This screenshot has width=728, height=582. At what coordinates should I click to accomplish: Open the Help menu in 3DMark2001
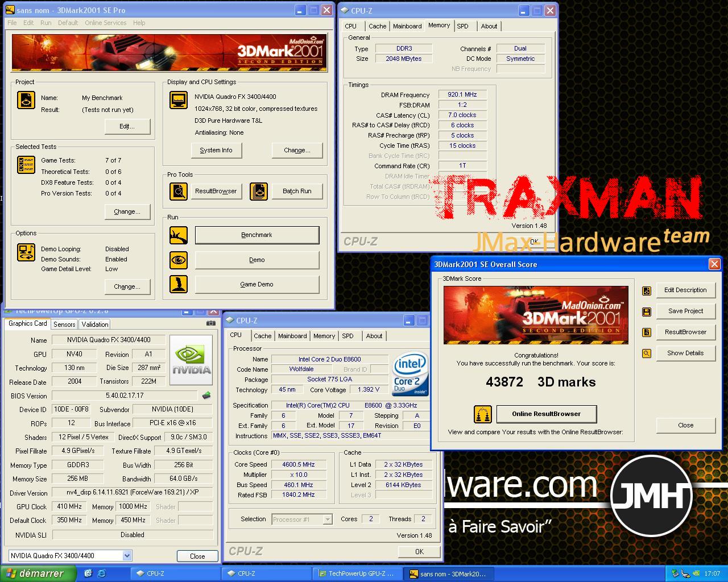pos(139,23)
